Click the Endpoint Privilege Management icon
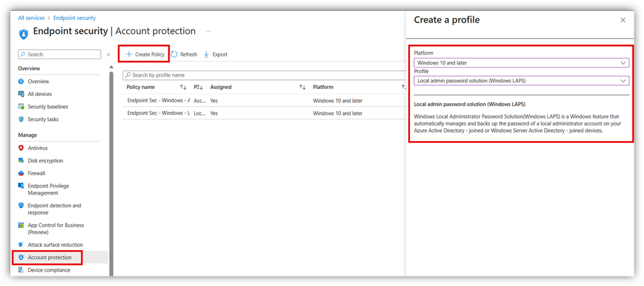The width and height of the screenshot is (644, 286). pyautogui.click(x=21, y=186)
